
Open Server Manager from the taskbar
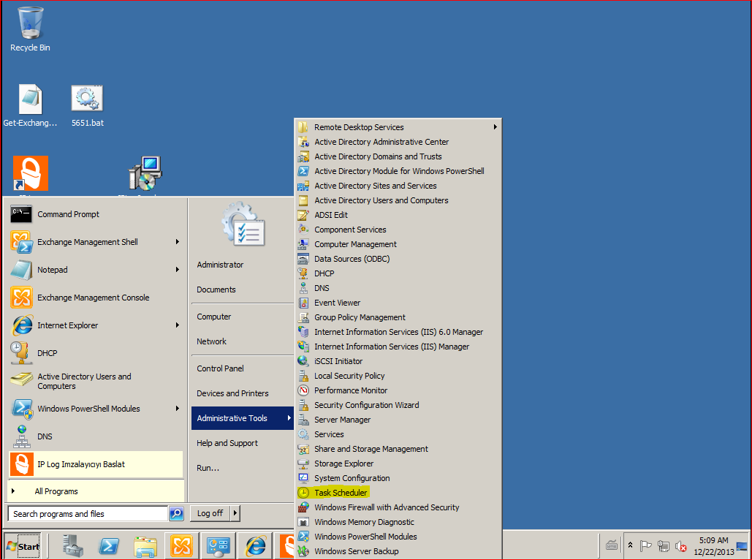coord(73,545)
